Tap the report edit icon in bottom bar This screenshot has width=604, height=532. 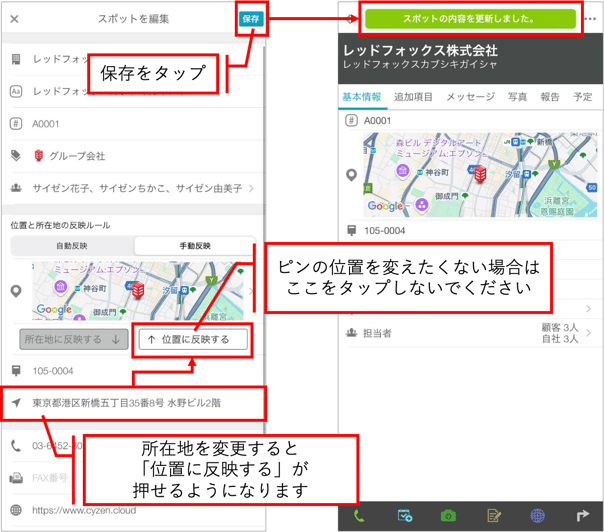494,516
